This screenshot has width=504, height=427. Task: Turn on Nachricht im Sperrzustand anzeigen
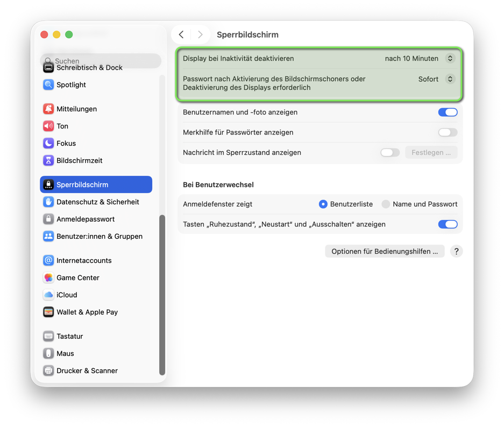pos(389,153)
